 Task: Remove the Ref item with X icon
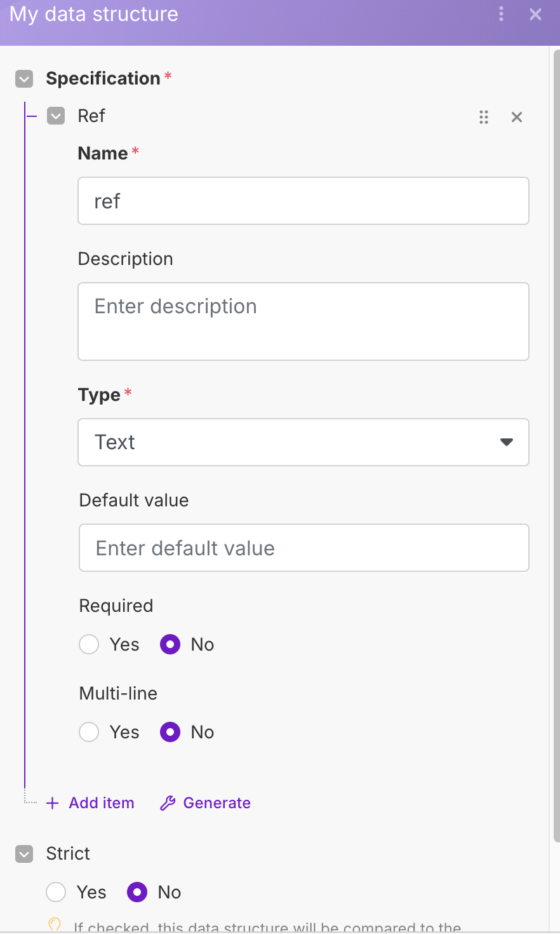click(x=517, y=117)
